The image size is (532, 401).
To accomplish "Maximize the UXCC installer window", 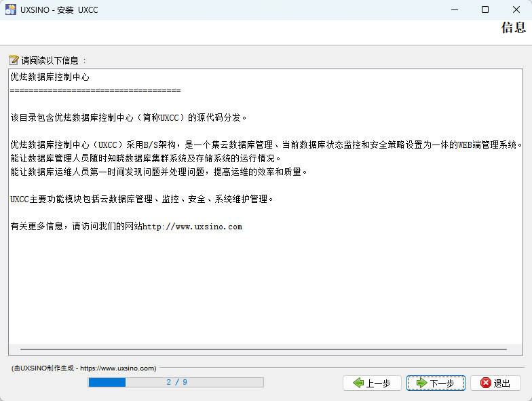I will 484,9.
